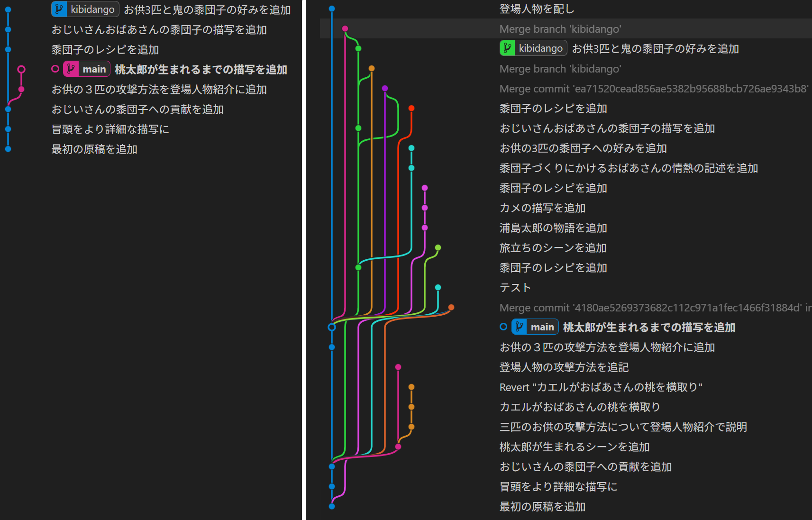Click the pink commit node for highlighted Merge branch 'kibidango'
This screenshot has width=812, height=520.
(345, 29)
